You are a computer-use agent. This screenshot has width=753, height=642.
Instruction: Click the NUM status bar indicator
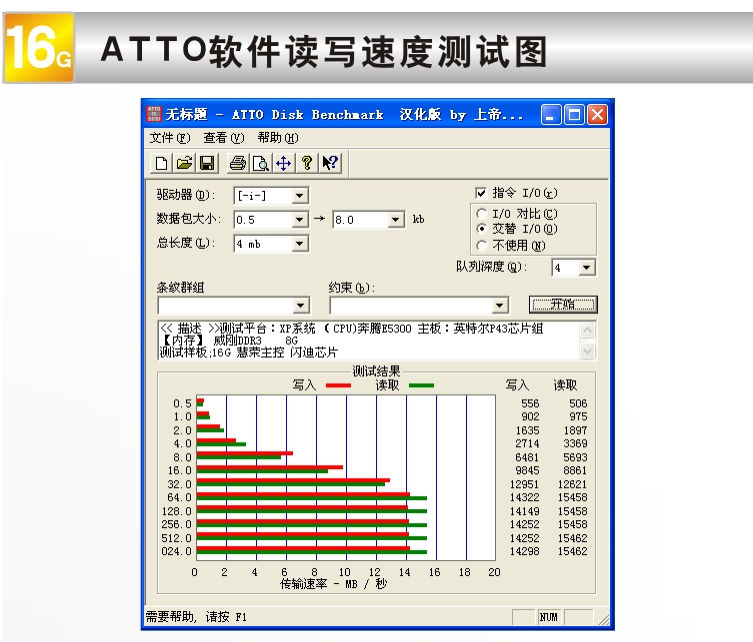pyautogui.click(x=548, y=617)
